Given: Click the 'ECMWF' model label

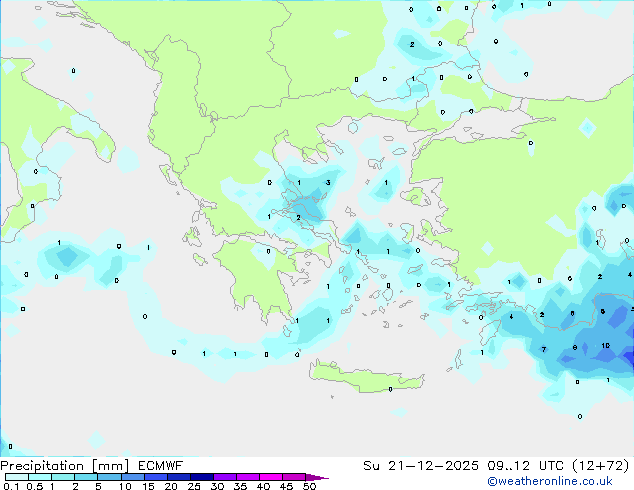Looking at the screenshot, I should point(161,466).
